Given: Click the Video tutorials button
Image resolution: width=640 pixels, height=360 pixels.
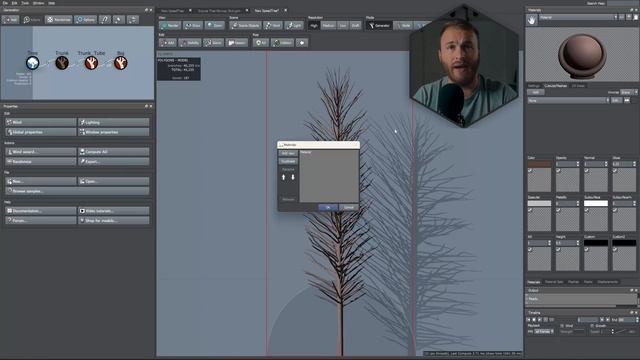Looking at the screenshot, I should pyautogui.click(x=113, y=211).
